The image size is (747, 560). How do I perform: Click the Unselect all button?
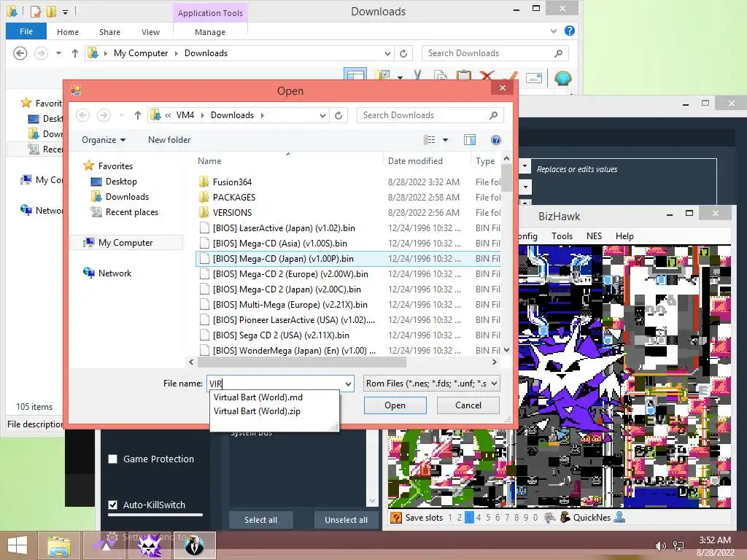click(x=346, y=520)
